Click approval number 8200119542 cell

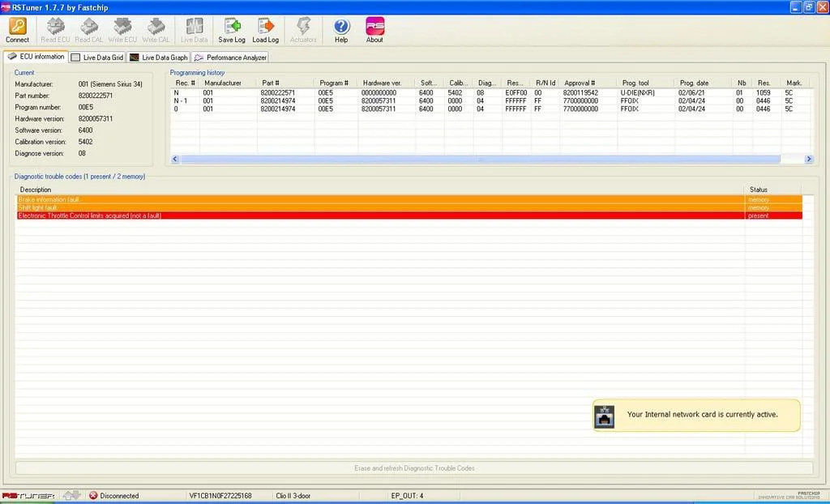click(580, 92)
